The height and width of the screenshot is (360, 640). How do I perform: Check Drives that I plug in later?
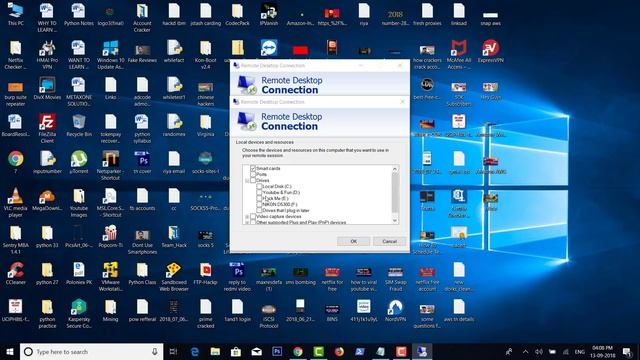point(259,210)
